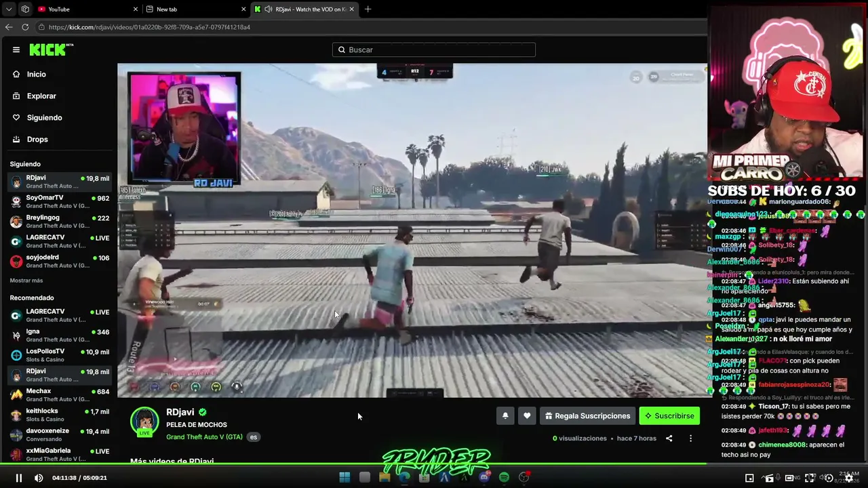Toggle notifications with the bell button
868x488 pixels.
(505, 416)
